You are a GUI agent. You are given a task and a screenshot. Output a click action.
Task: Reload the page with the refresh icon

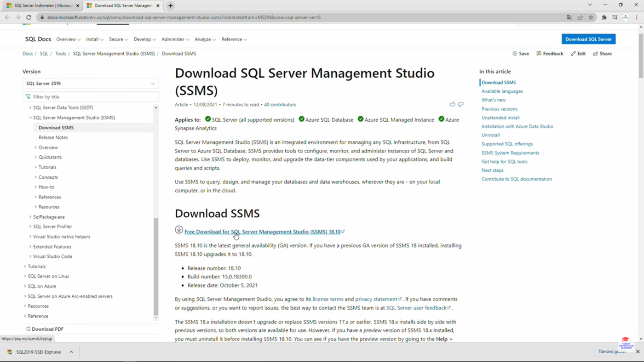click(x=29, y=17)
